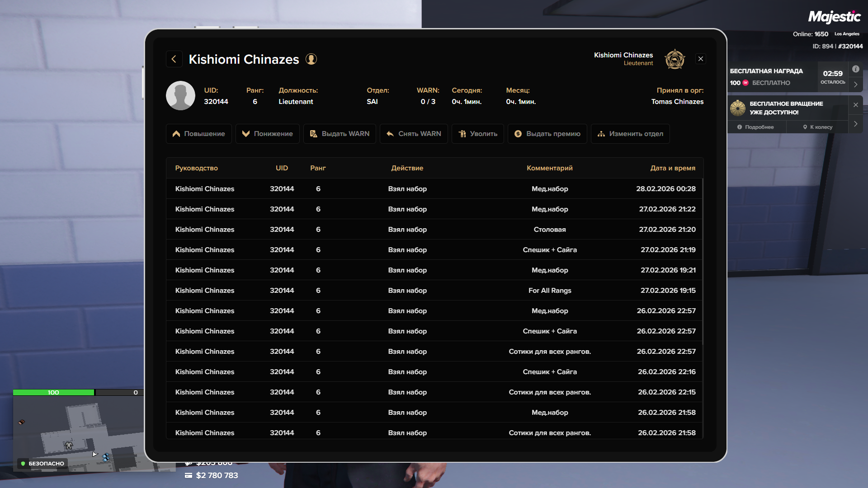868x488 pixels.
Task: Click the info icon on free reward banner
Action: pyautogui.click(x=855, y=69)
